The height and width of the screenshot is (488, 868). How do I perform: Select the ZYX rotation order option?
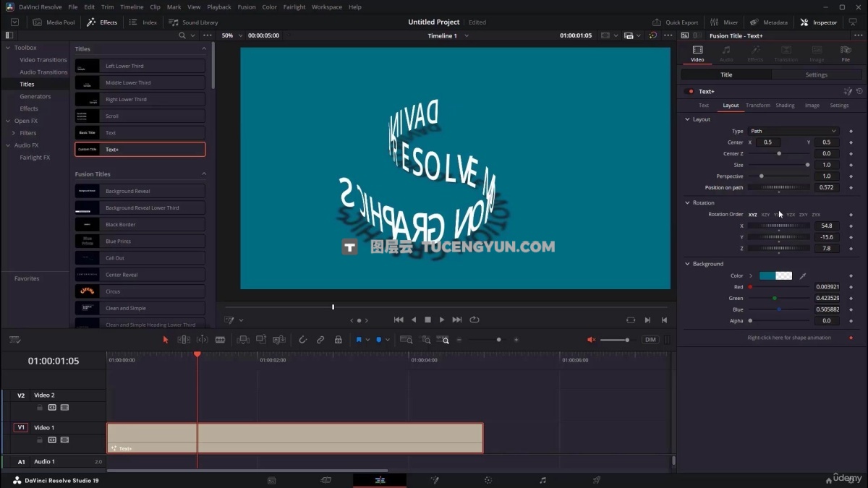[816, 215]
